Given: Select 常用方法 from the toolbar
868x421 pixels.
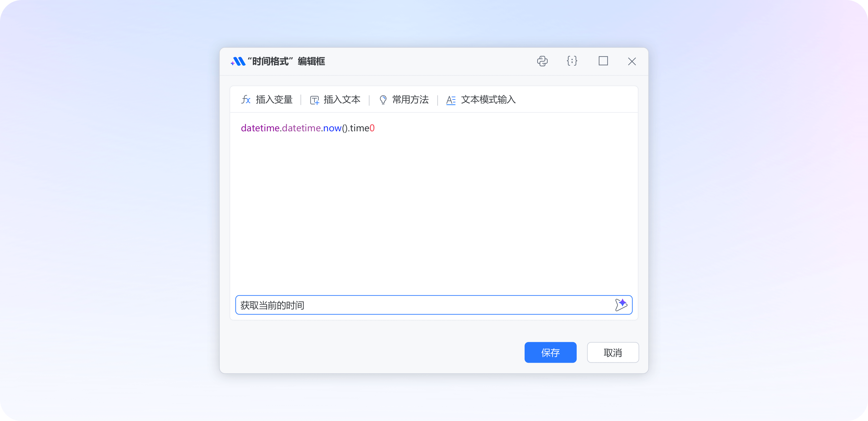Looking at the screenshot, I should click(410, 100).
